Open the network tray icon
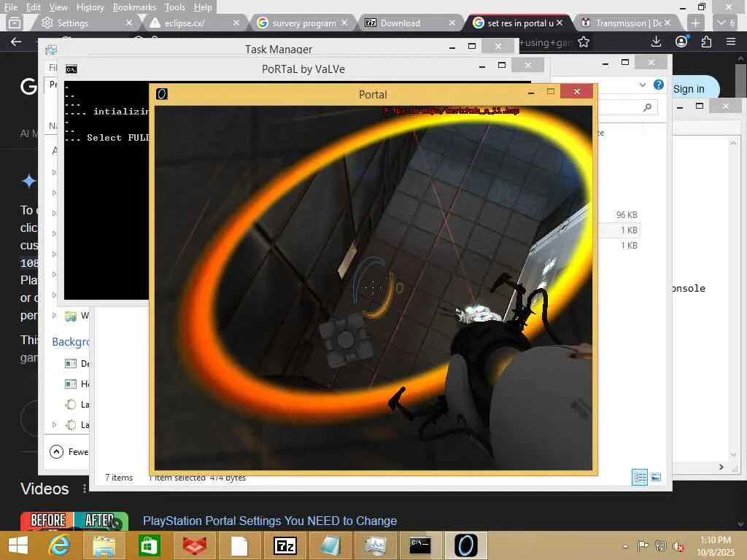The width and height of the screenshot is (747, 560). coord(661,545)
